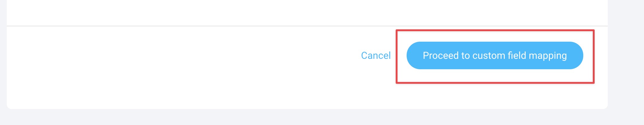Viewport: 644px width, 125px height.
Task: Choose Cancel beside the Proceed button
Action: coord(376,55)
